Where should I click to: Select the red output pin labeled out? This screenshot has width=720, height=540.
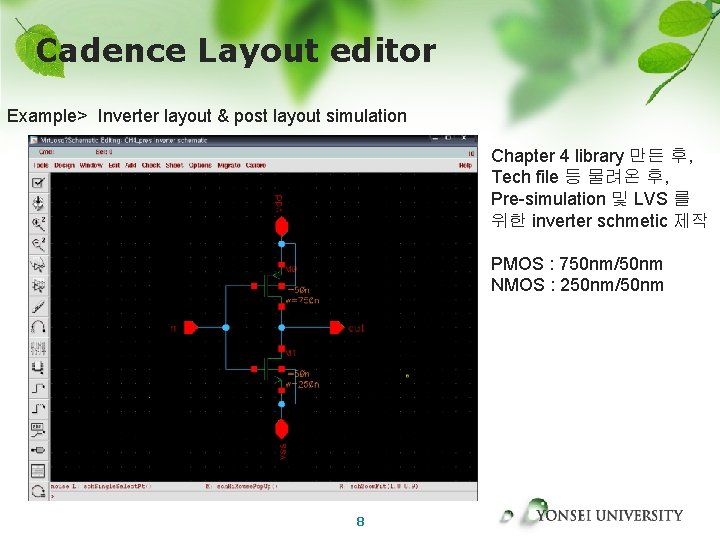(x=337, y=327)
